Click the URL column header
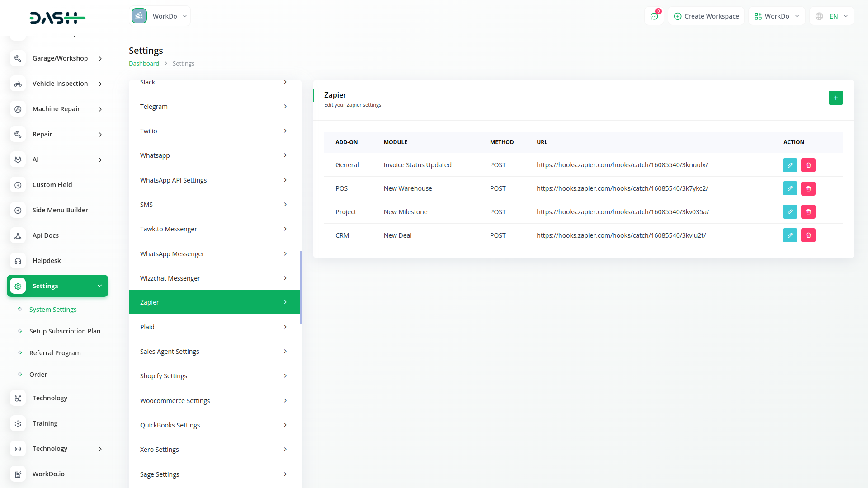 point(542,142)
